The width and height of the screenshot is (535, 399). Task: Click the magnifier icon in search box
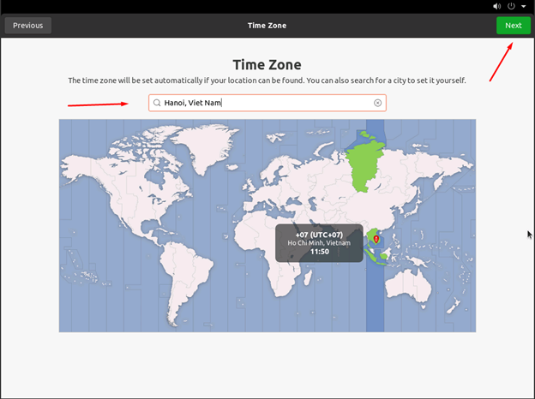point(157,103)
